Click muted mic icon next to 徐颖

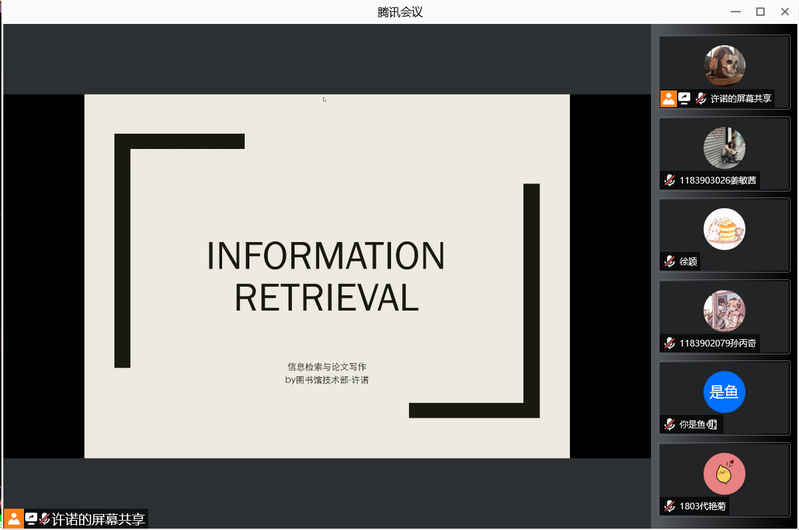click(669, 262)
